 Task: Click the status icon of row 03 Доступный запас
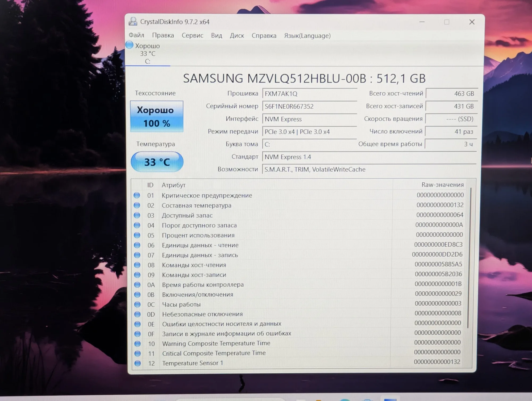[x=137, y=215]
